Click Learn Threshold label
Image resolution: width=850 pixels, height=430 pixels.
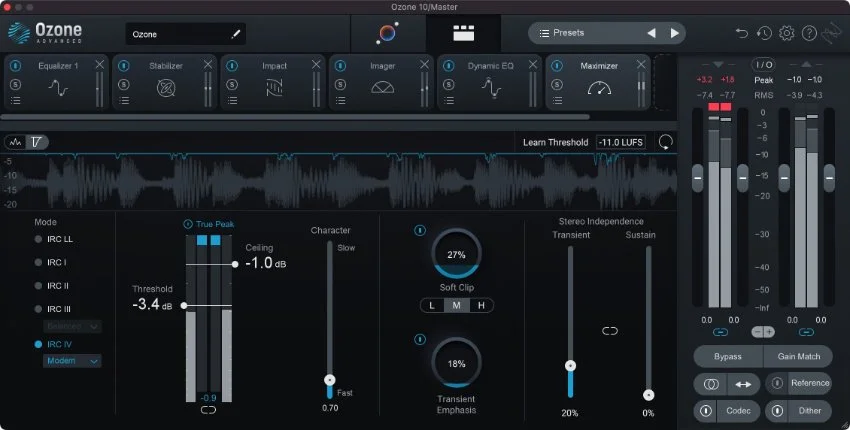(555, 142)
